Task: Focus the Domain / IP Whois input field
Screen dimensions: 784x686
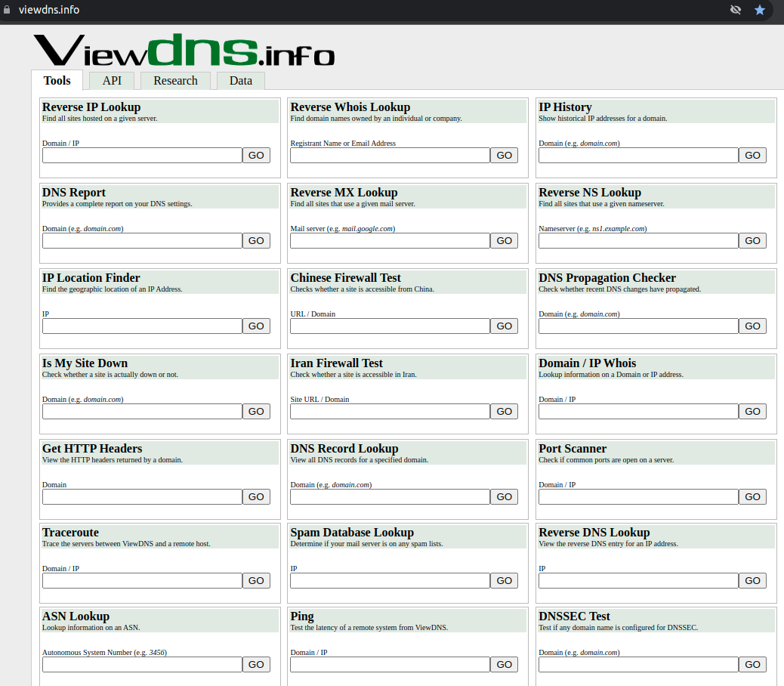Action: pos(638,412)
